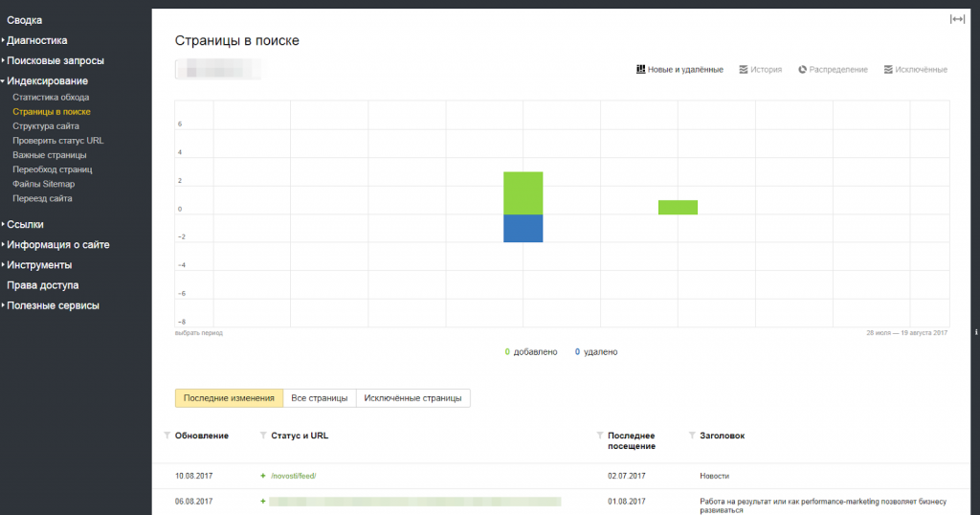Click the выбрать период link
Viewport: 980px width, 515px height.
[x=199, y=333]
